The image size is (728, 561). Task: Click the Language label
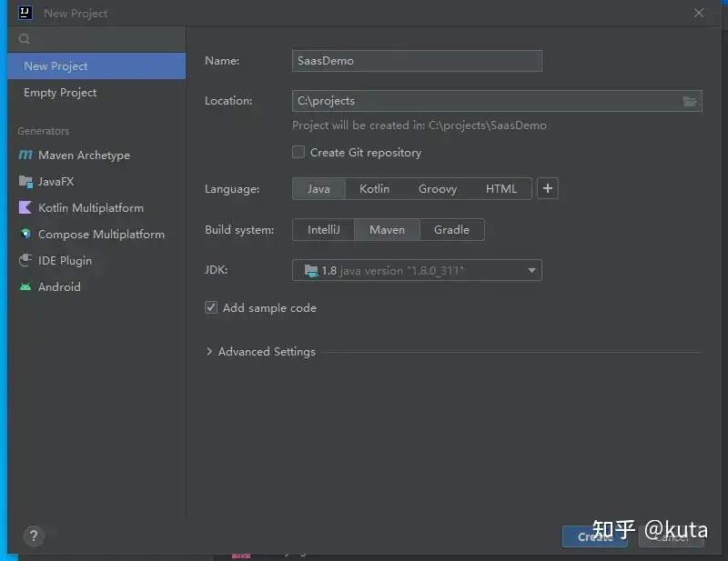(232, 189)
